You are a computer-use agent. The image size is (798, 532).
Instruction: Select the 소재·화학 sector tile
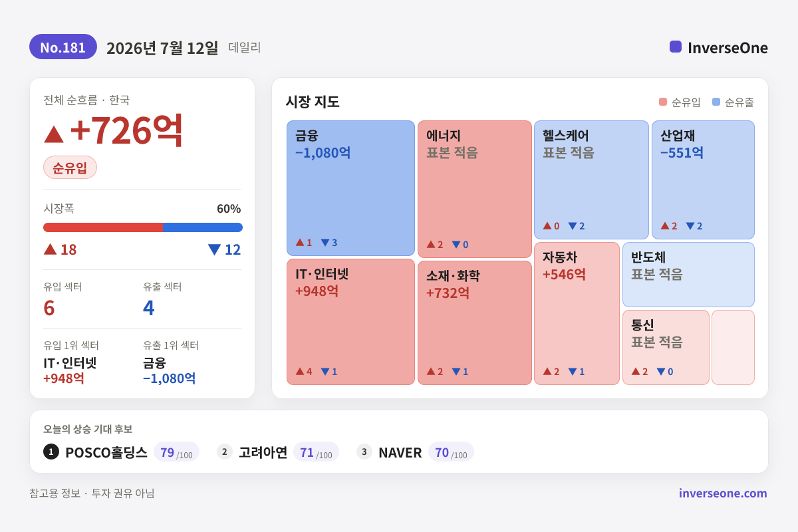point(475,323)
